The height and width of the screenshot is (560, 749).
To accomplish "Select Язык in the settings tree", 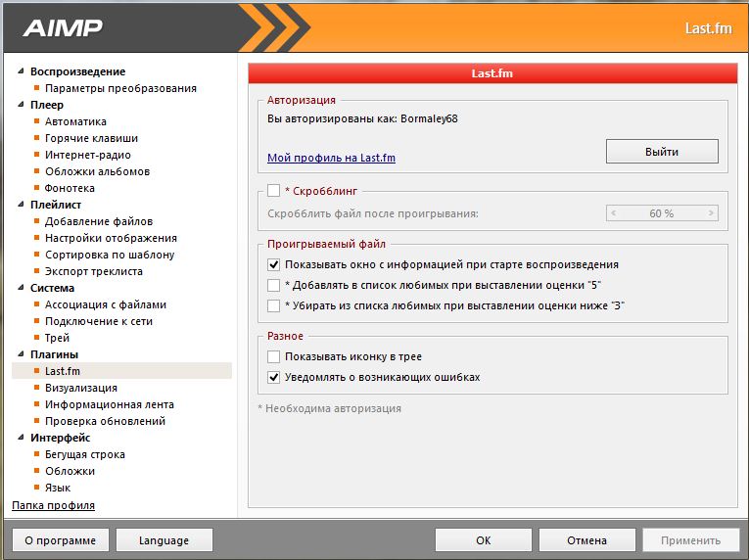I will (x=58, y=488).
